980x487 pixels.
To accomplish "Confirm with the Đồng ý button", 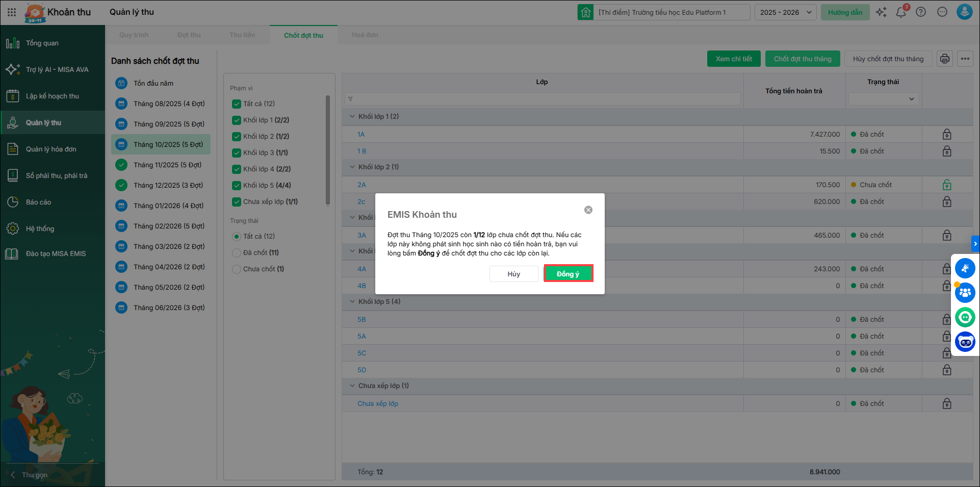I will pyautogui.click(x=568, y=274).
